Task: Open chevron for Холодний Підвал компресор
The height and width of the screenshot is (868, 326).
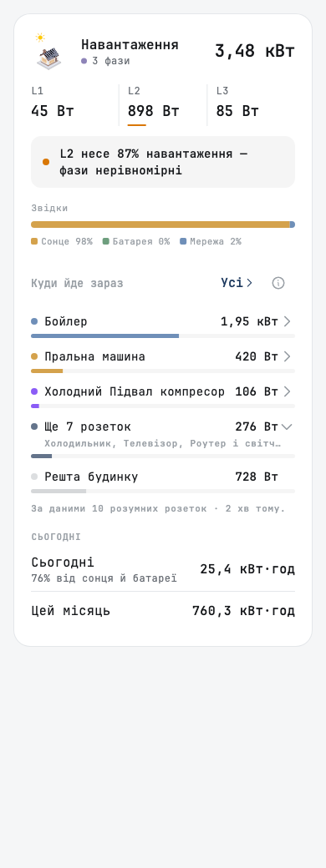Action: pos(288,391)
